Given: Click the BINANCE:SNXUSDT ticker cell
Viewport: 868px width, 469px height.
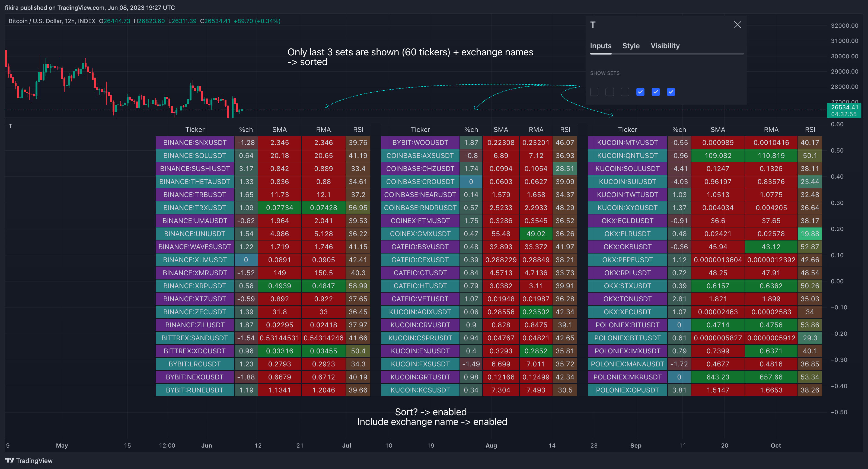Looking at the screenshot, I should (195, 142).
